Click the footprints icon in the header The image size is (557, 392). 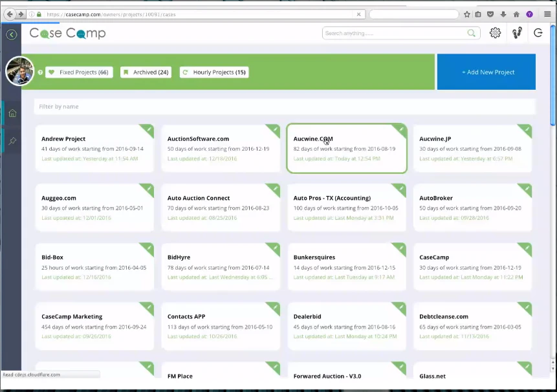click(x=518, y=33)
